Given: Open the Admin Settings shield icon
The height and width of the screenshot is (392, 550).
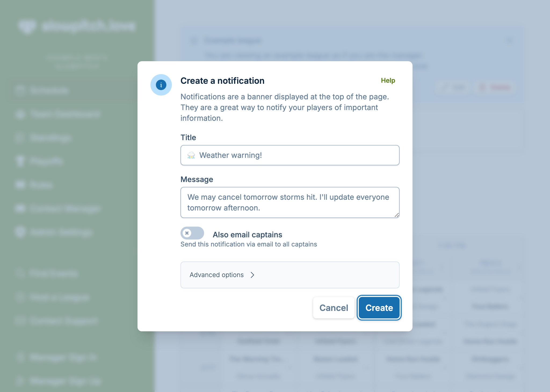Looking at the screenshot, I should click(20, 232).
